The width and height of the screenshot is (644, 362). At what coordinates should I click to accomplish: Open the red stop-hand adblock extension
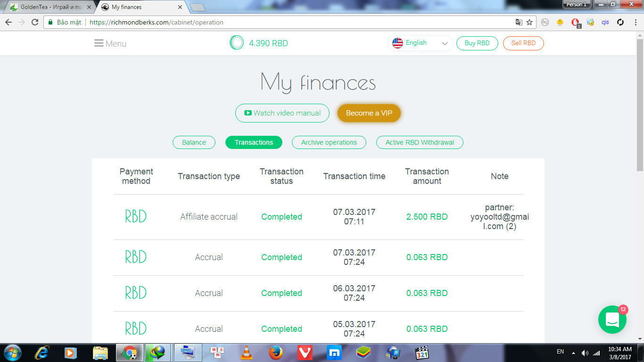[x=575, y=23]
